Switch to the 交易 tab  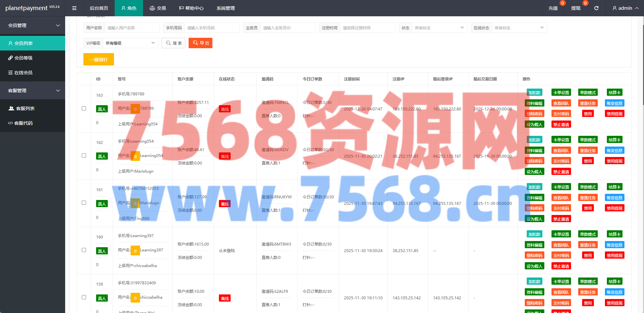(158, 8)
